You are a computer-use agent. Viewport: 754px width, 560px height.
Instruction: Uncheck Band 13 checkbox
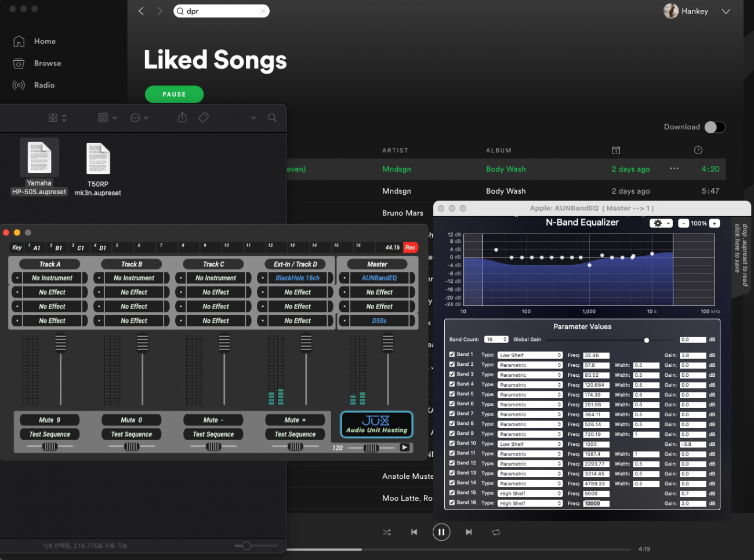point(452,472)
